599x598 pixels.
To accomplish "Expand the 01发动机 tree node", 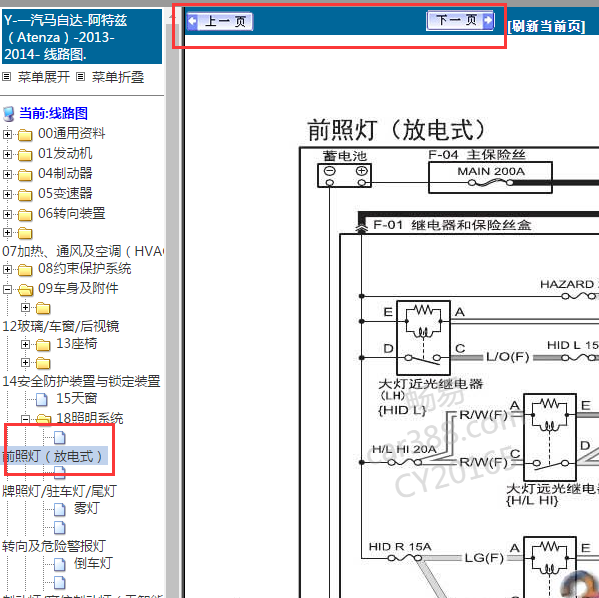I will (7, 154).
